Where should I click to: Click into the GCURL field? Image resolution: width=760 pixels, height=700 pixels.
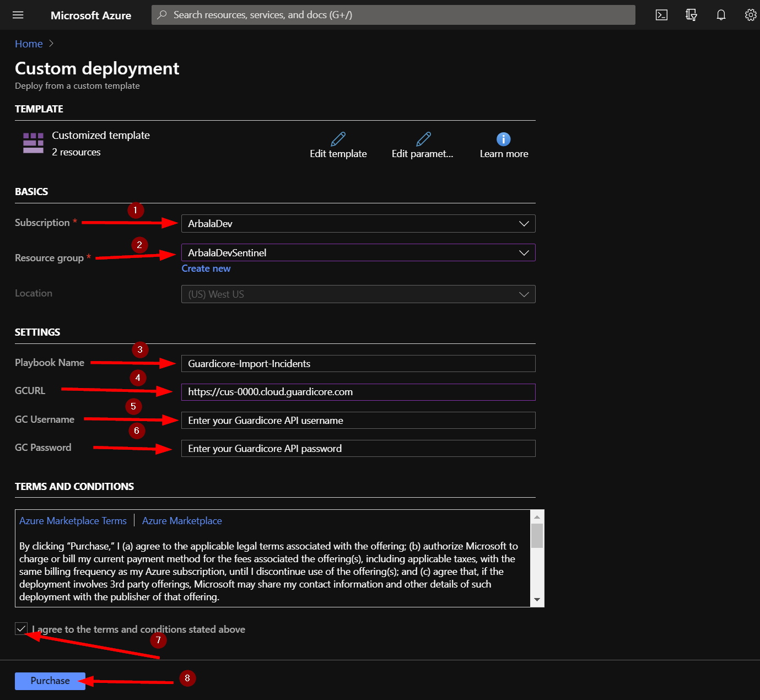pos(358,392)
